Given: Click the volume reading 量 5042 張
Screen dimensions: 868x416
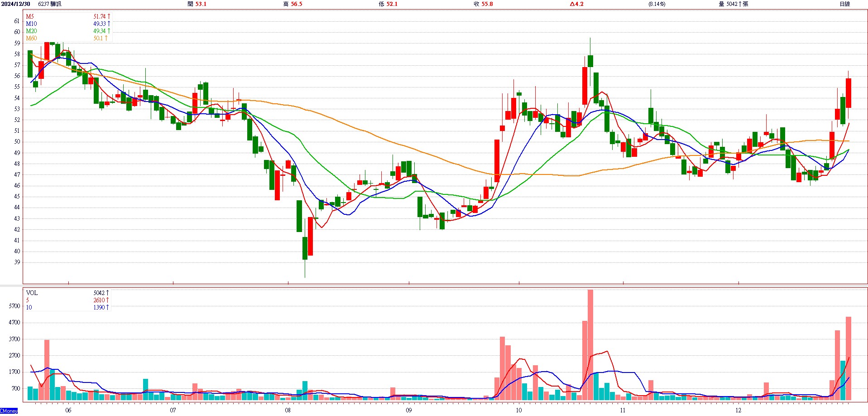Looking at the screenshot, I should point(733,4).
